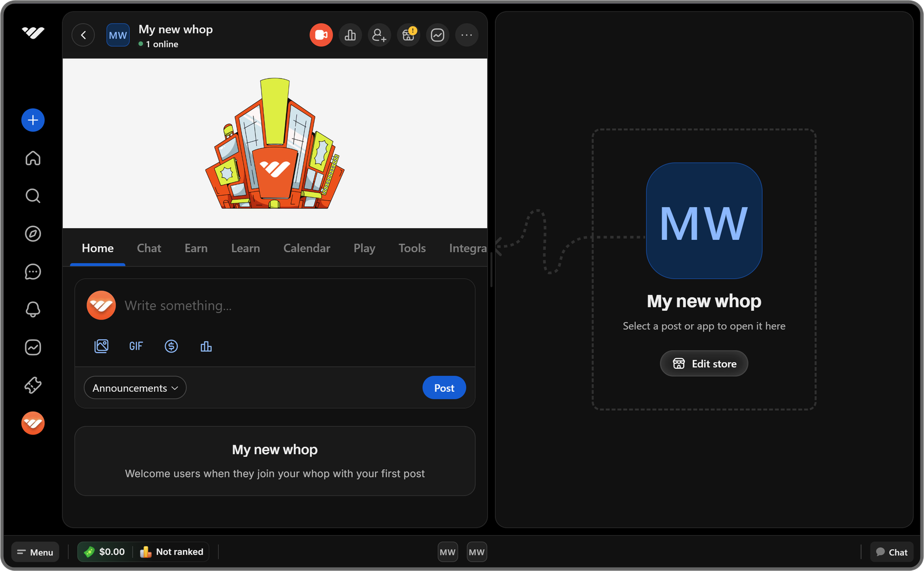This screenshot has width=924, height=571.
Task: View notifications via the bell icon
Action: (x=33, y=310)
